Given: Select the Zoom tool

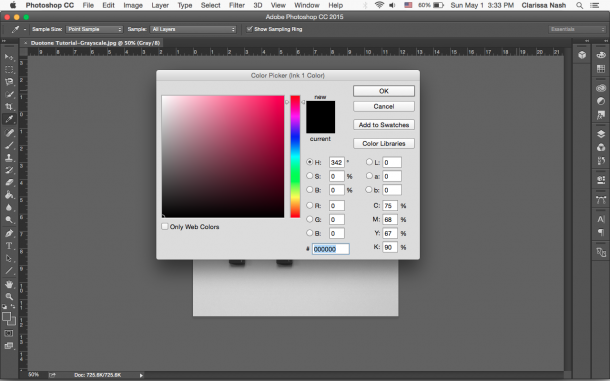Looking at the screenshot, I should click(x=9, y=297).
